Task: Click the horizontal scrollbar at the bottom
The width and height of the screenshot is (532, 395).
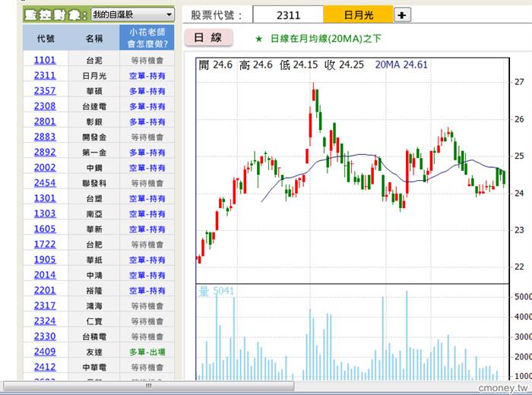Action: [x=149, y=386]
